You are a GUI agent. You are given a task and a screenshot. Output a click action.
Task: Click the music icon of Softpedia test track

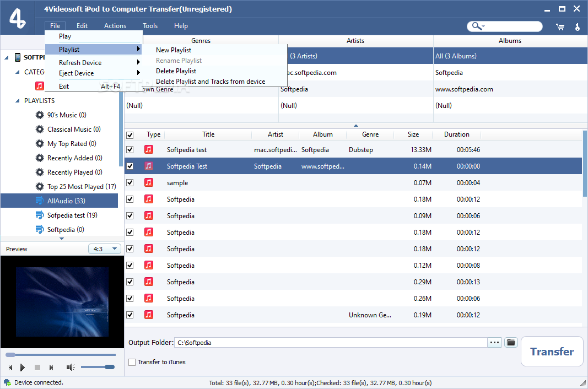pos(149,150)
